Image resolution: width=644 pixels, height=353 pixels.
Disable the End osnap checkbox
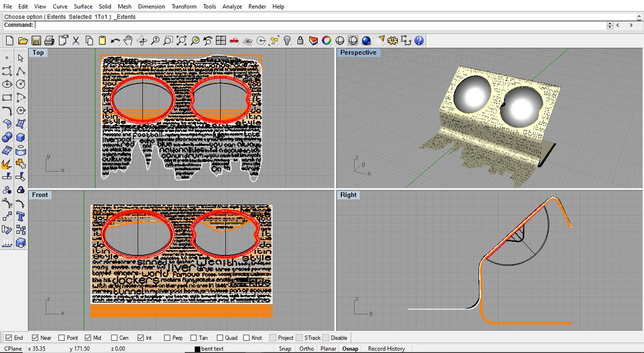click(8, 338)
